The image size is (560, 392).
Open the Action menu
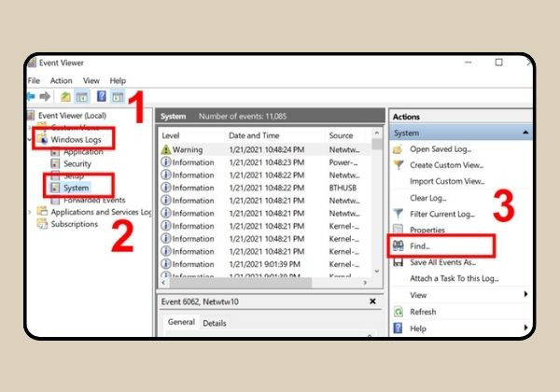click(x=61, y=80)
